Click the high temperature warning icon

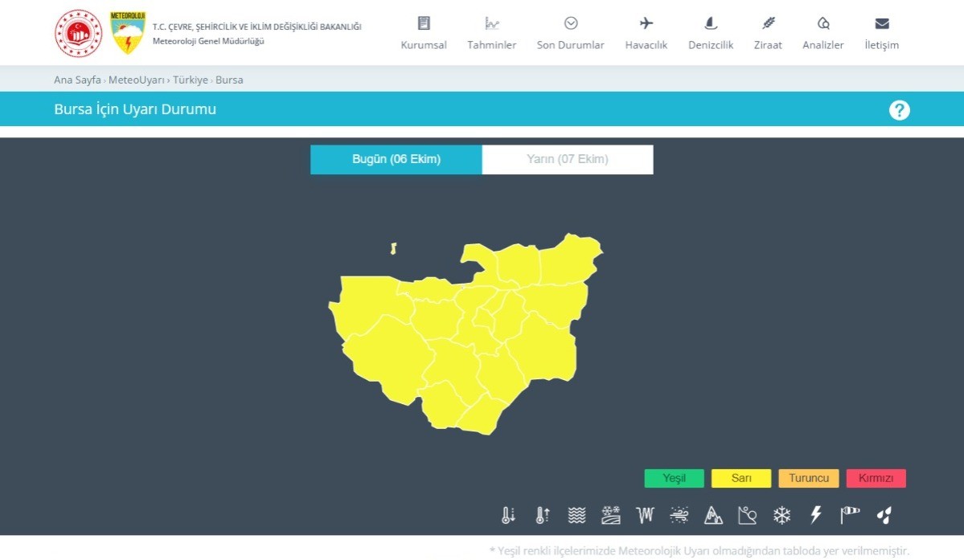click(543, 516)
